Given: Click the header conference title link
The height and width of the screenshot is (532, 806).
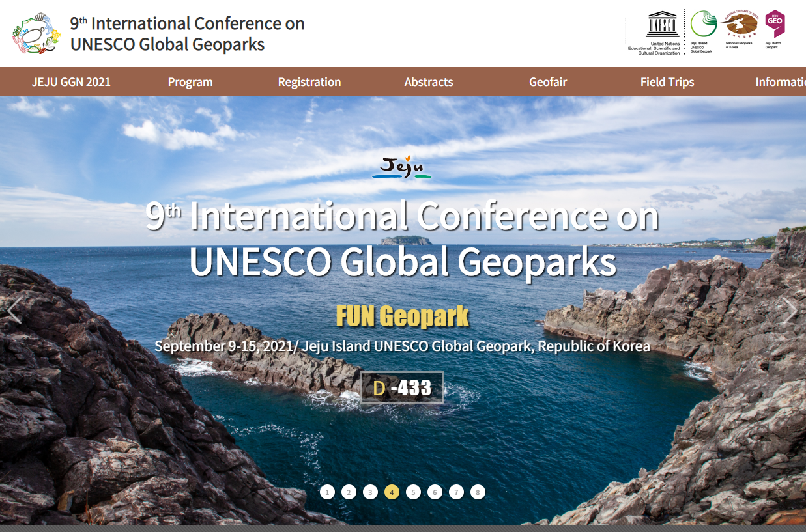Looking at the screenshot, I should click(187, 34).
